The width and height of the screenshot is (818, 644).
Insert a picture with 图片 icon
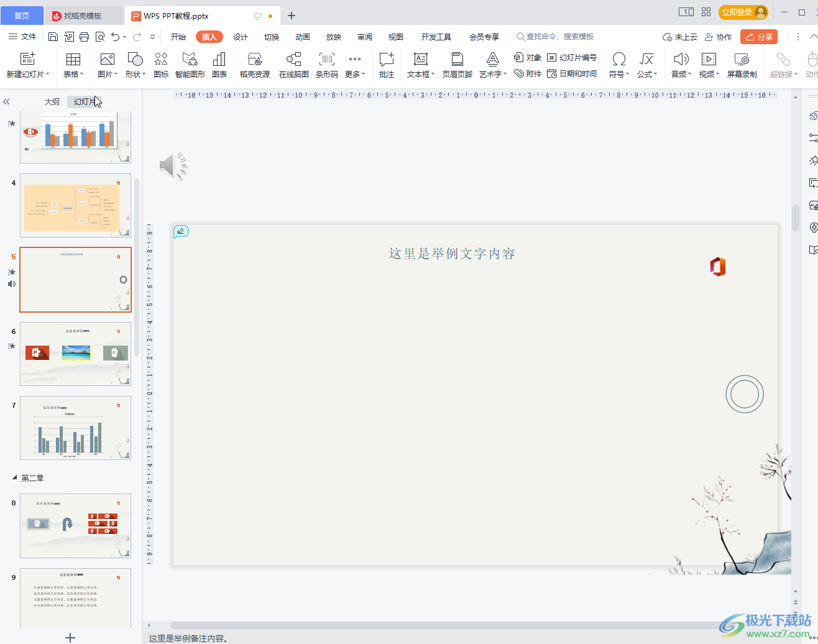click(x=107, y=65)
